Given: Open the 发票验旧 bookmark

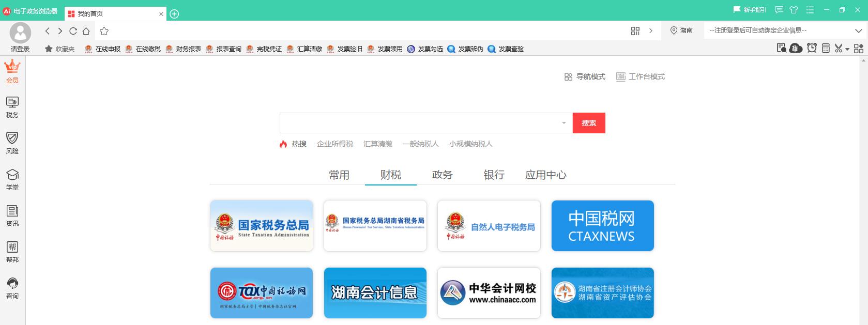Looking at the screenshot, I should click(344, 49).
